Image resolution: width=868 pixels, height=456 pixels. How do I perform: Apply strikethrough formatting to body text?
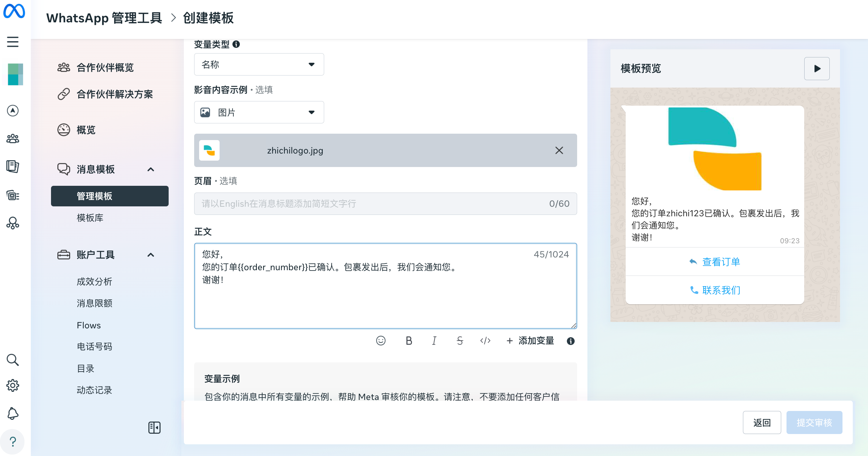point(460,341)
